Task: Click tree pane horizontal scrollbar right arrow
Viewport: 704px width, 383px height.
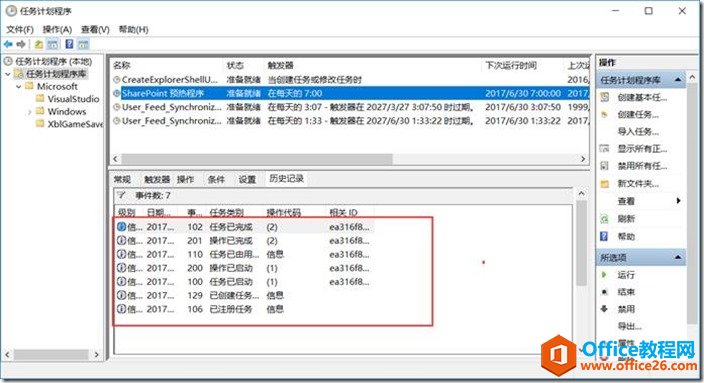Action: (x=97, y=354)
